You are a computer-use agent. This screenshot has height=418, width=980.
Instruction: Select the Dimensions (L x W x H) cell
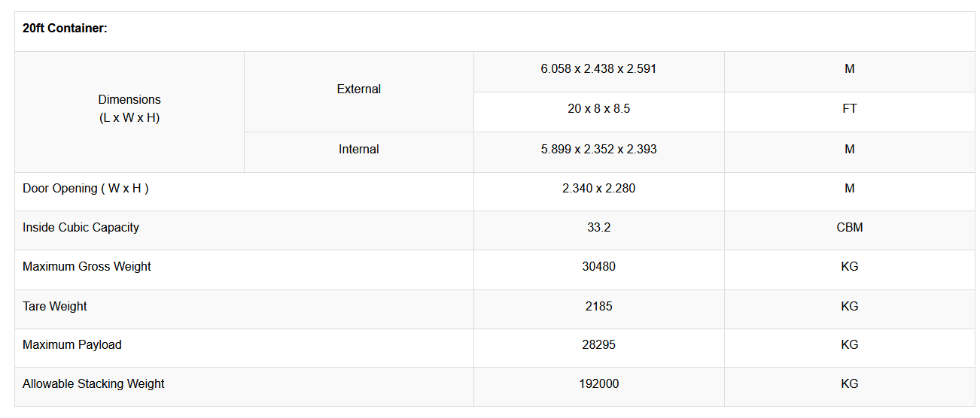129,109
